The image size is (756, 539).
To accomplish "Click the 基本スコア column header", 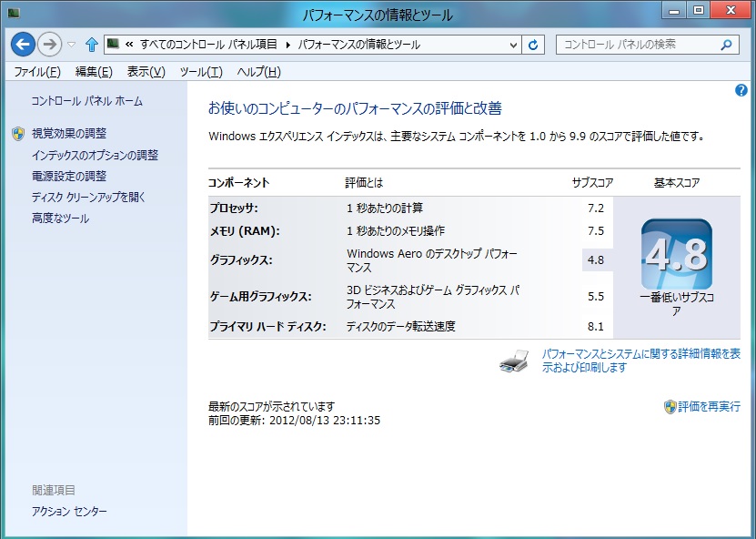I will (x=677, y=183).
